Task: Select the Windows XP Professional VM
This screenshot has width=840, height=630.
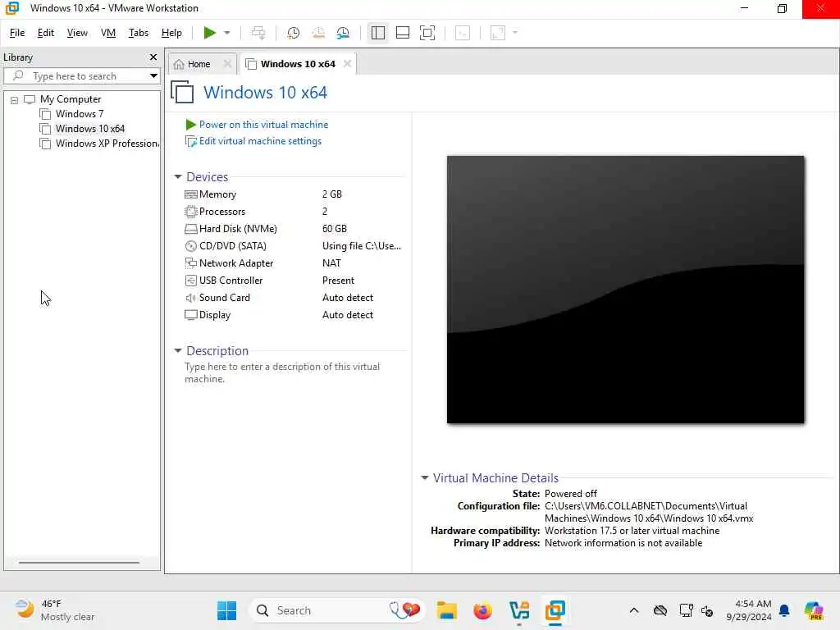Action: coord(107,144)
